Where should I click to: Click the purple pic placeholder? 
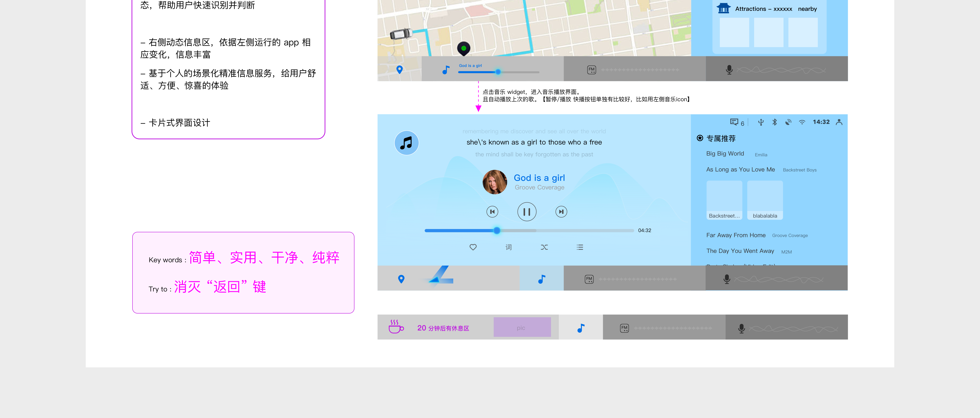[x=522, y=327]
